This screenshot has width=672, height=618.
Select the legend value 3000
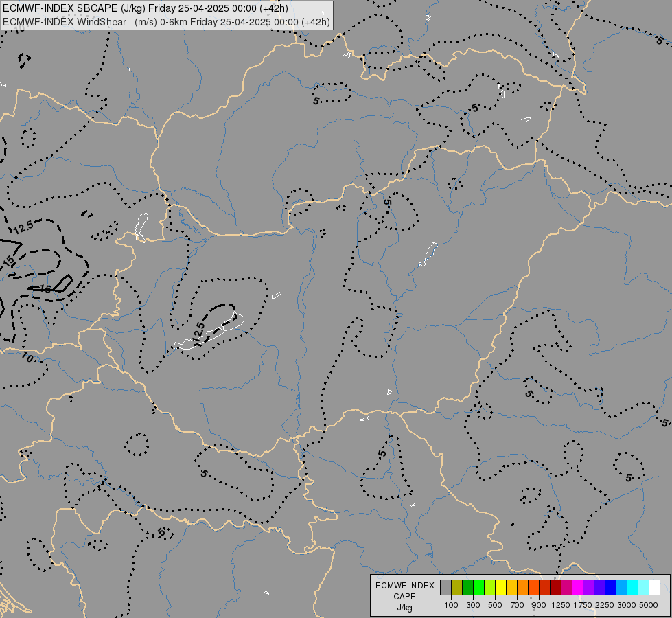(x=627, y=605)
